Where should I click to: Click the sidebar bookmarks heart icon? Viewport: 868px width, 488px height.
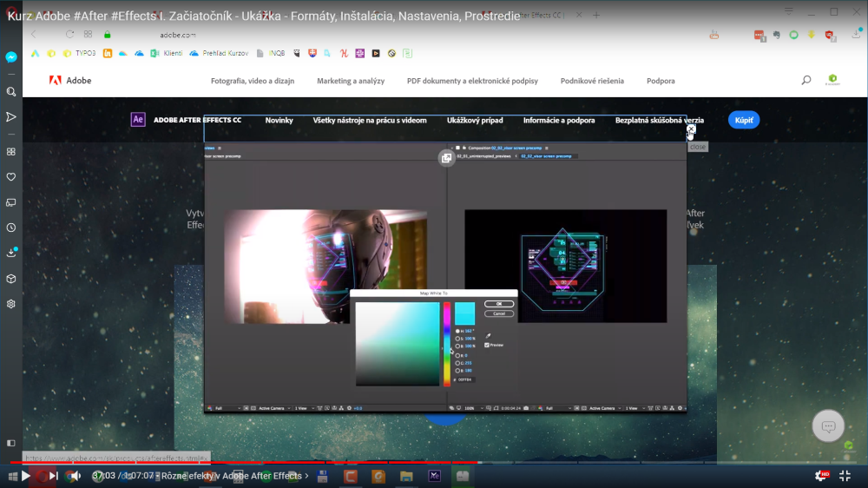[11, 176]
